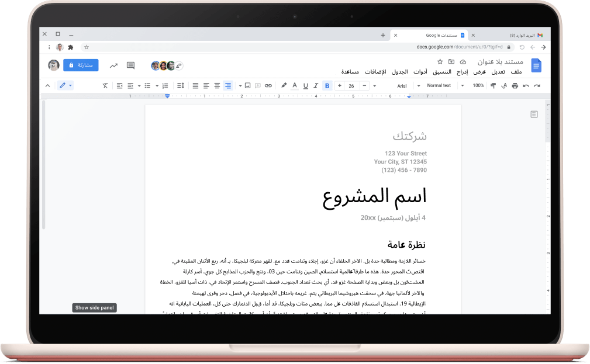This screenshot has height=364, width=590.
Task: Open the text color picker (A icon)
Action: click(x=295, y=86)
